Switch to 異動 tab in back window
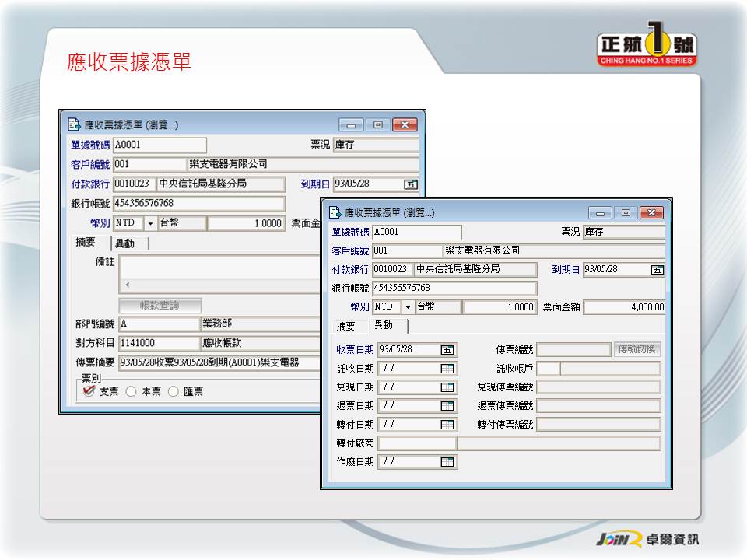The image size is (747, 560). [x=124, y=243]
